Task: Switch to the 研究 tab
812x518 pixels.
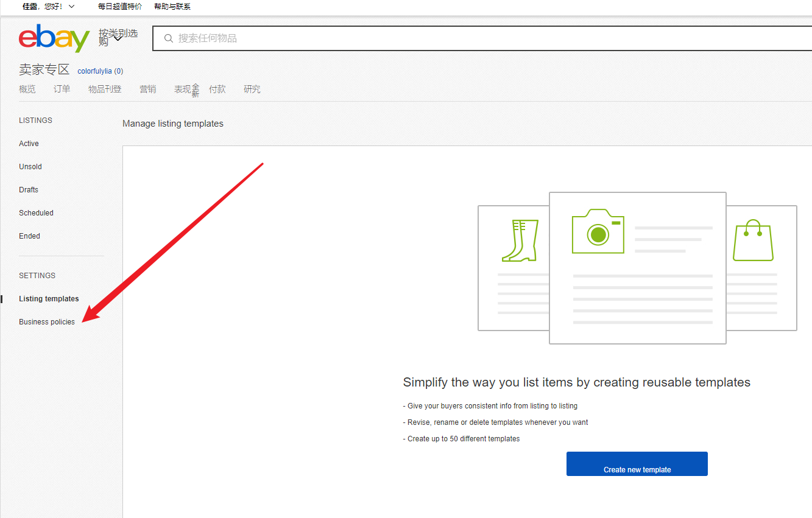Action: tap(252, 89)
